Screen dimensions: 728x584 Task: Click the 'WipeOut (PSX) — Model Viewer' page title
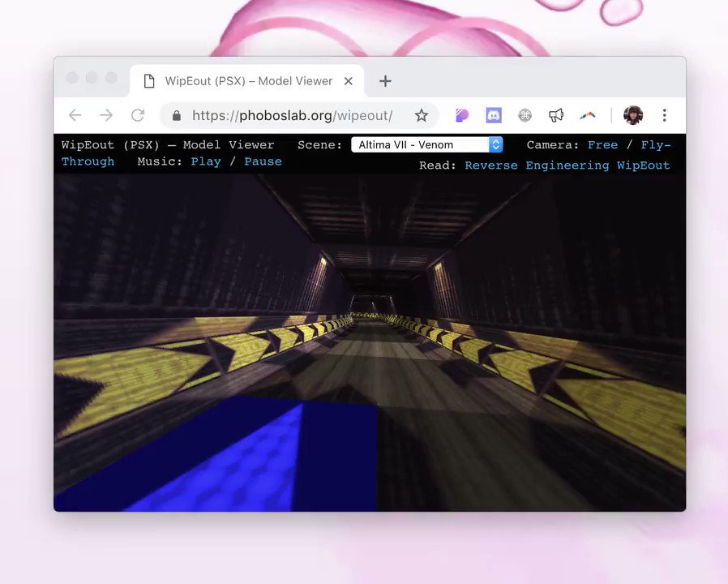pyautogui.click(x=168, y=145)
